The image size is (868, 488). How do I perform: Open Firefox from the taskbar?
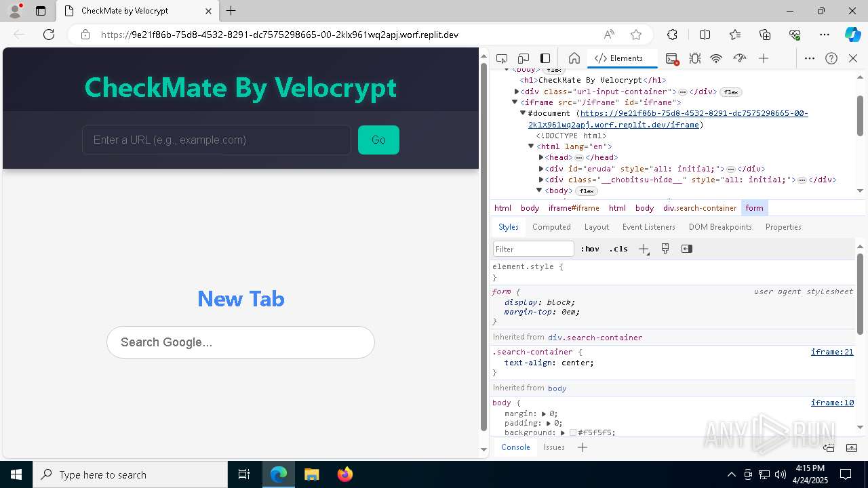point(344,474)
